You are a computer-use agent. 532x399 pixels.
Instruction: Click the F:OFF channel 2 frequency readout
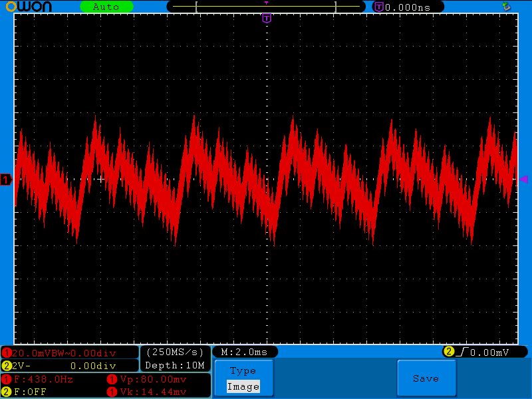(30, 392)
